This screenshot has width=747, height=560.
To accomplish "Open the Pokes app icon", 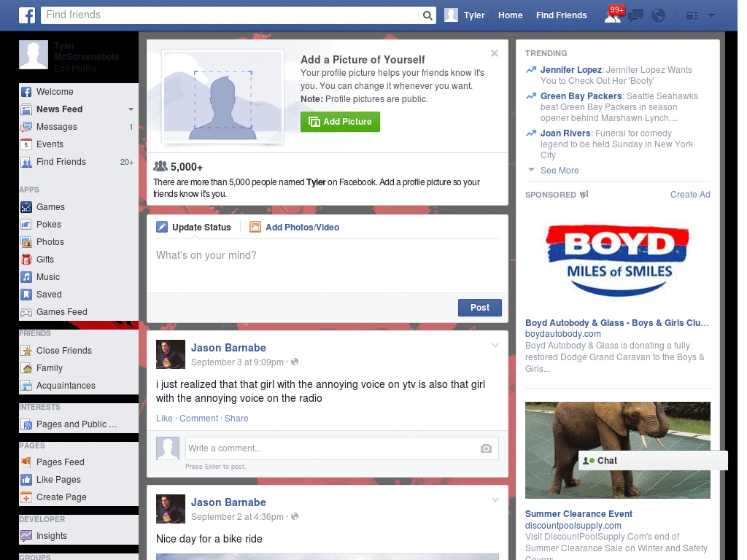I will click(26, 225).
